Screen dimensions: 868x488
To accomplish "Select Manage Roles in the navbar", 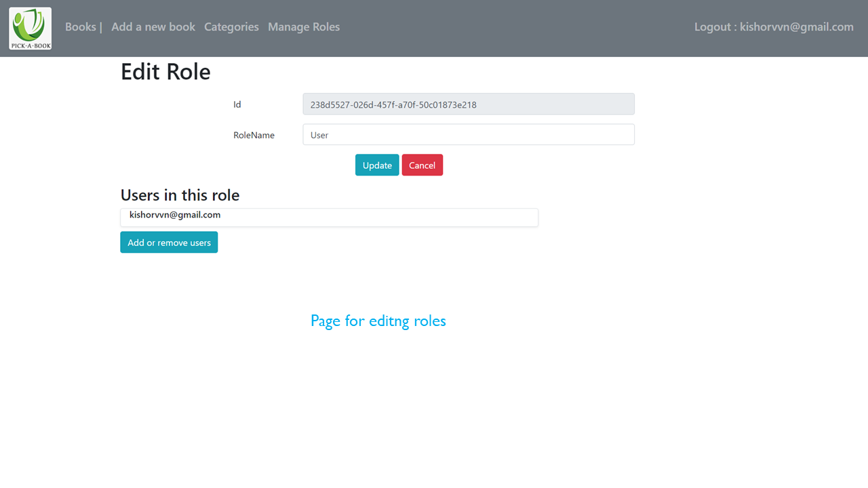I will pyautogui.click(x=304, y=27).
